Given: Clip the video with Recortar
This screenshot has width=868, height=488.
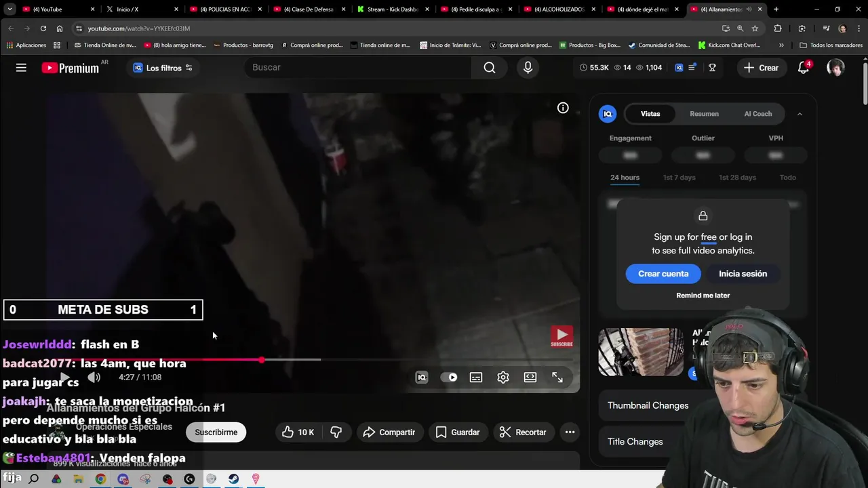Looking at the screenshot, I should pyautogui.click(x=523, y=432).
